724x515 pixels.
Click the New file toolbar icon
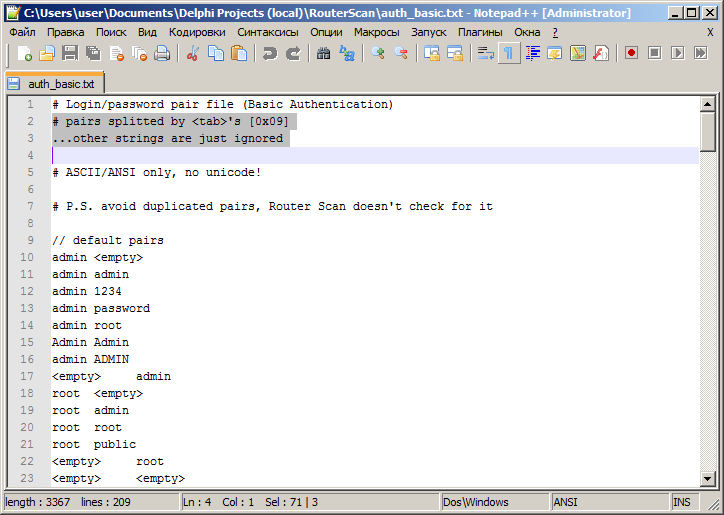tap(25, 53)
